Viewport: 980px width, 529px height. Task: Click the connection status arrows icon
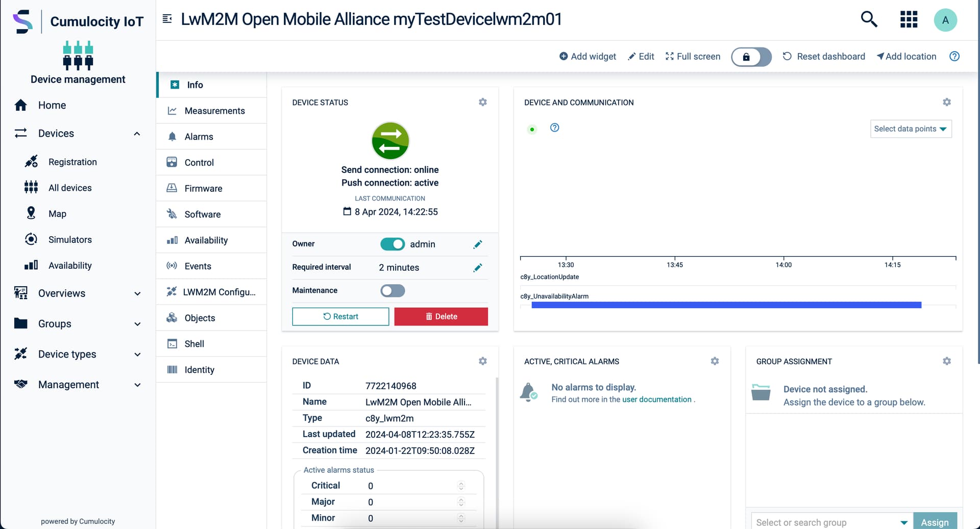click(390, 141)
